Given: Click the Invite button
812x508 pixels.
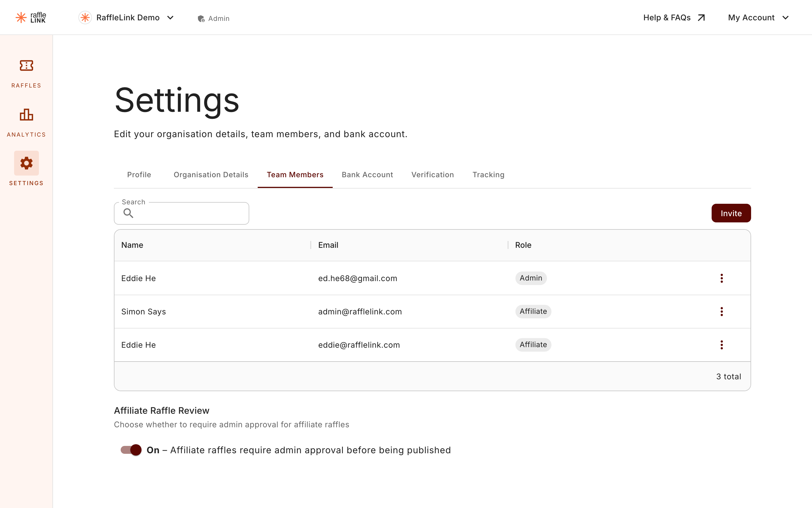Looking at the screenshot, I should pos(731,213).
